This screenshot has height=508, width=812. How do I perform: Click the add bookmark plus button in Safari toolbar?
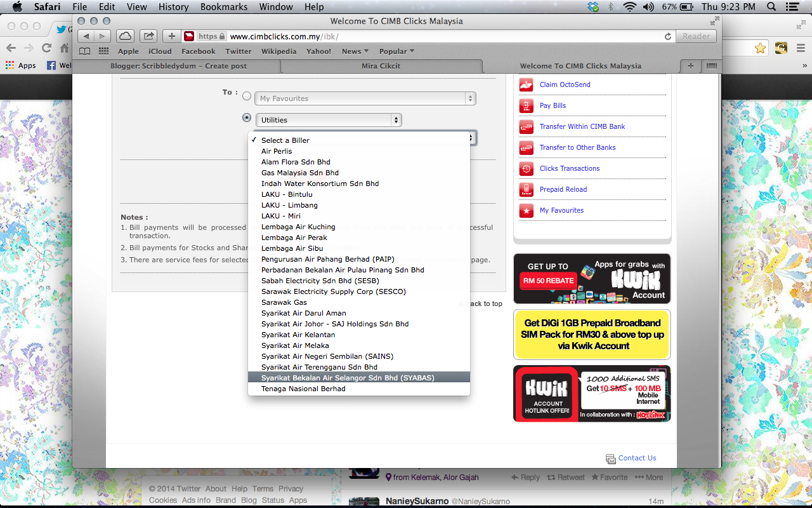tap(171, 36)
